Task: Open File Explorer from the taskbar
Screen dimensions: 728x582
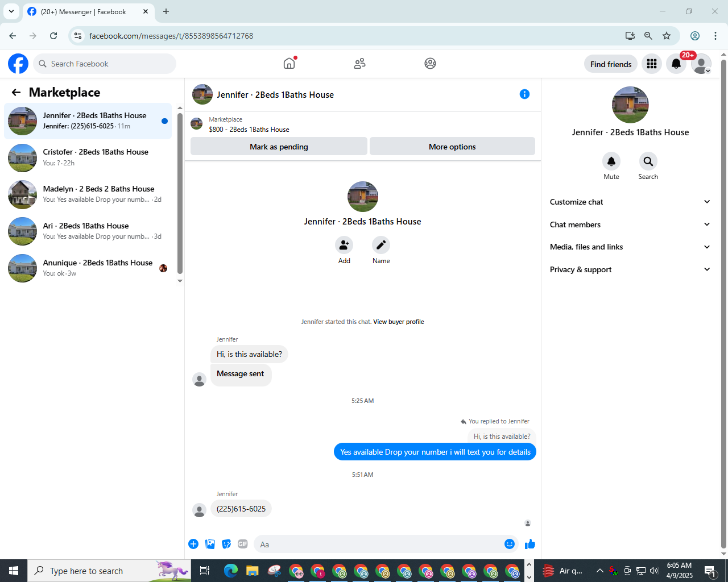Action: [252, 571]
